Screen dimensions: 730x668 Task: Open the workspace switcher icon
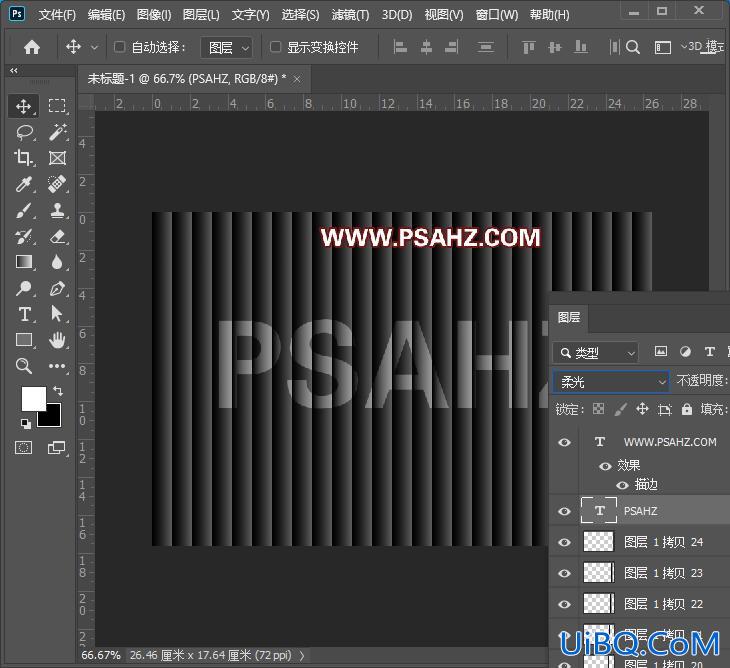pos(662,47)
